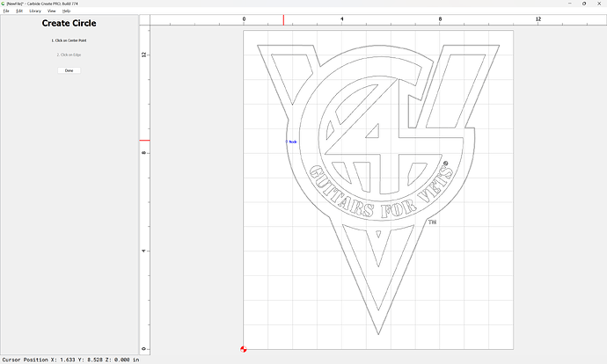Maximize the Carbide Create window

click(584, 4)
